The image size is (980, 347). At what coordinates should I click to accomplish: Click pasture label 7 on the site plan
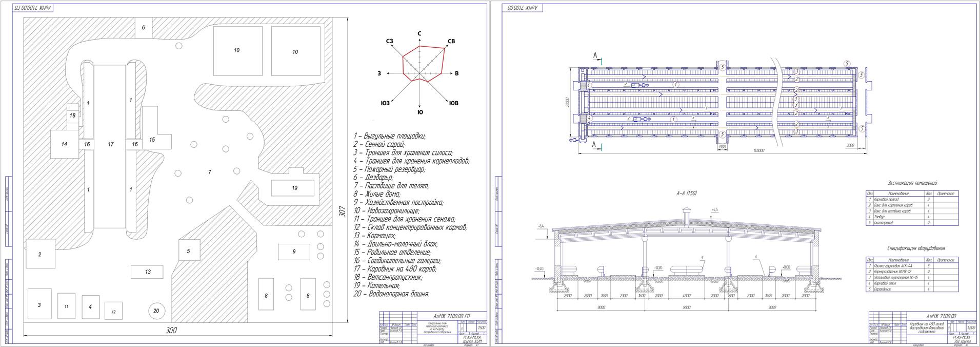coord(209,172)
